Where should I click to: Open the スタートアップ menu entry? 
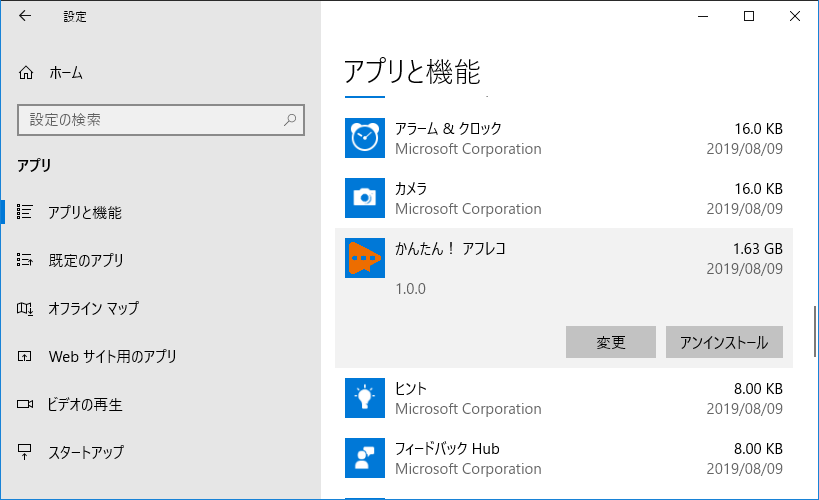point(86,452)
